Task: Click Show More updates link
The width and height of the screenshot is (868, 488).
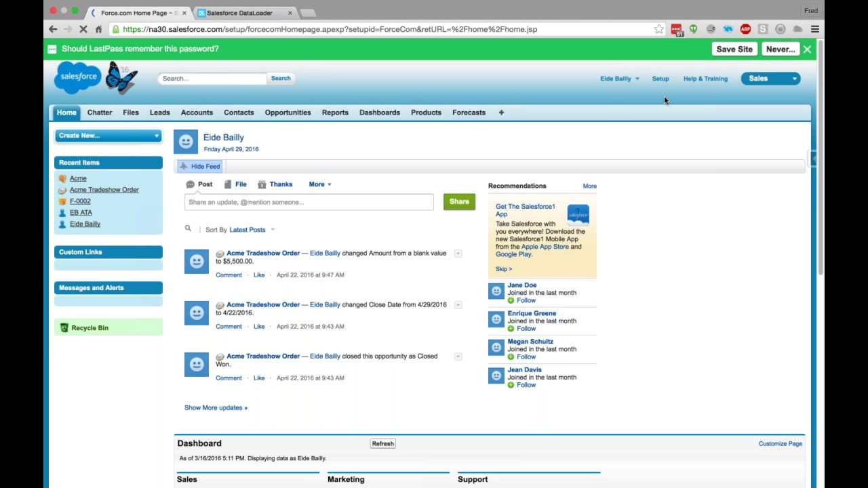Action: coord(216,407)
